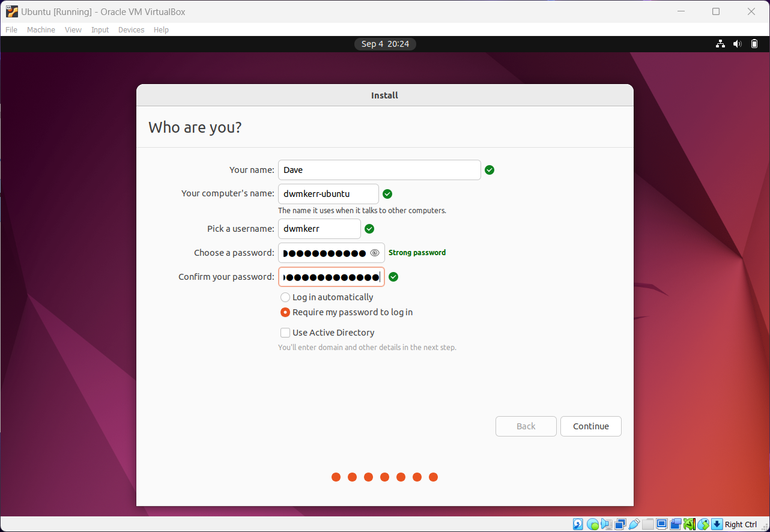Click the orange installer progress dots

point(384,477)
